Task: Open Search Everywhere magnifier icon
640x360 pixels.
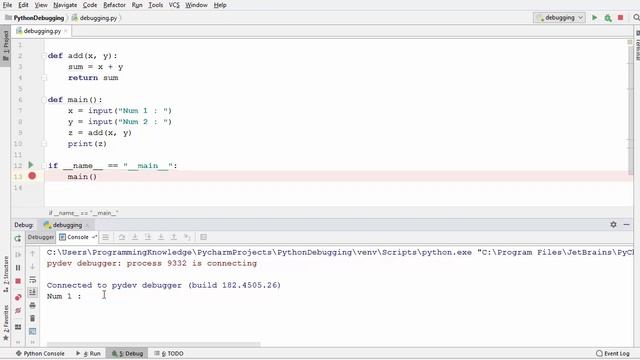Action: 636,18
